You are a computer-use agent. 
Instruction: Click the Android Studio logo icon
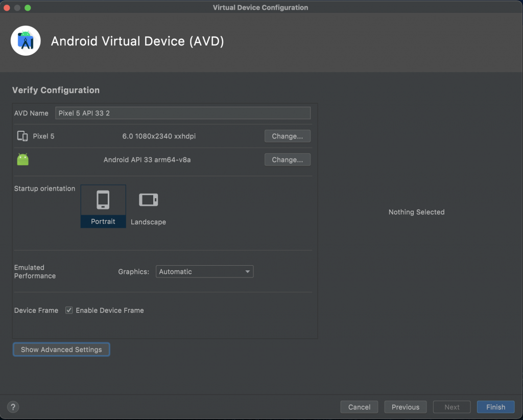coord(26,41)
